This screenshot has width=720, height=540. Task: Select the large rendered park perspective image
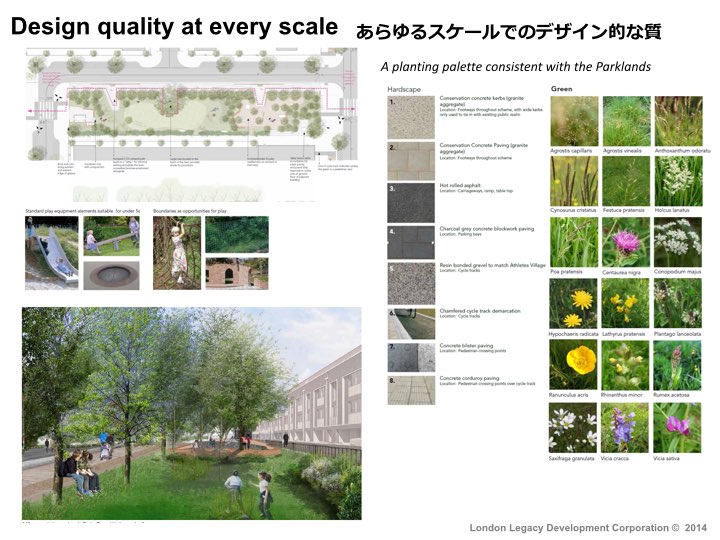pyautogui.click(x=191, y=413)
